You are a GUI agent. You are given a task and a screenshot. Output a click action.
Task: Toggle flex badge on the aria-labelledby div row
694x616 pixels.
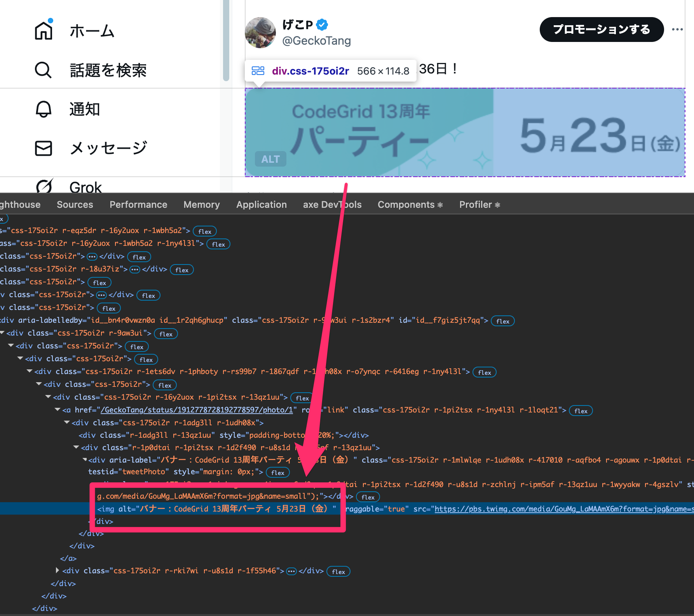[x=503, y=321]
